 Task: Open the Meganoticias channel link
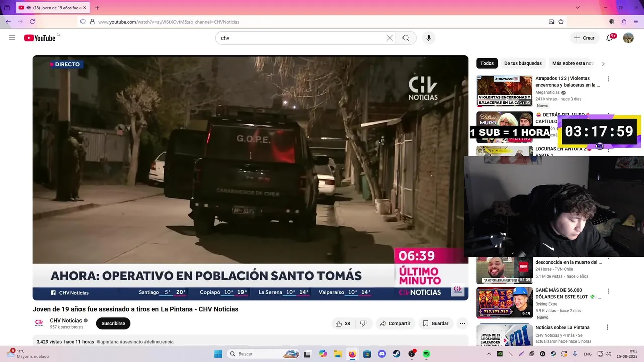[547, 92]
